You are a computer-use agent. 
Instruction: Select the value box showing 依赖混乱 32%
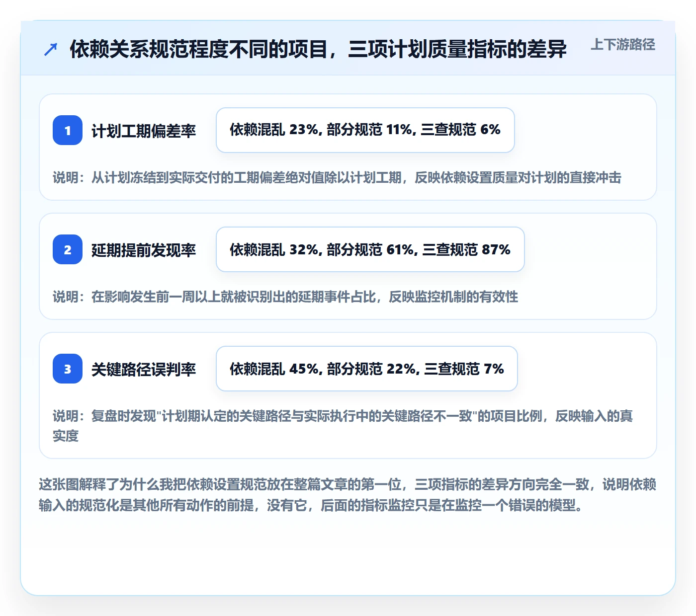pos(370,249)
